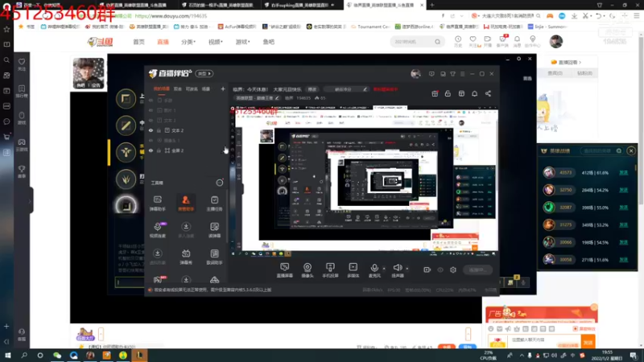Expand the 类型 selector beside app logo
This screenshot has width=644, height=362.
[204, 73]
